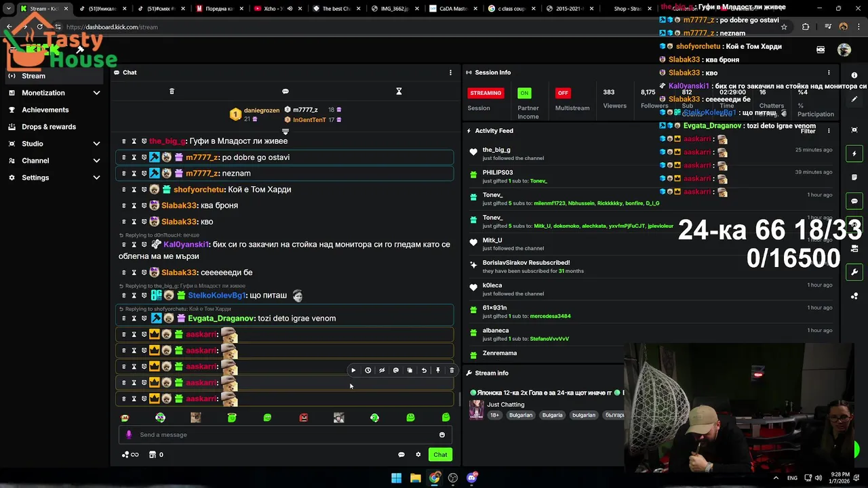Open the shop icon showing 0
Image resolution: width=868 pixels, height=488 pixels.
click(156, 455)
